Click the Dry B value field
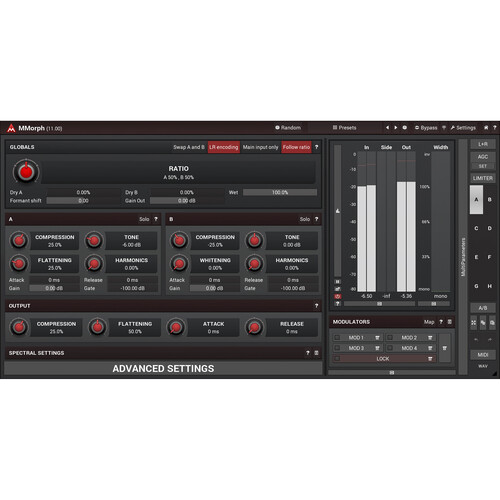The image size is (500, 500). pos(187,192)
